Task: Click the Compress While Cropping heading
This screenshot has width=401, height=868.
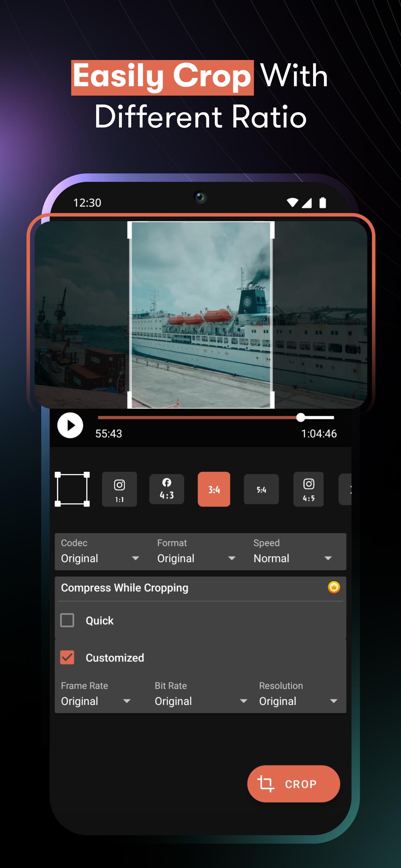Action: click(x=125, y=588)
